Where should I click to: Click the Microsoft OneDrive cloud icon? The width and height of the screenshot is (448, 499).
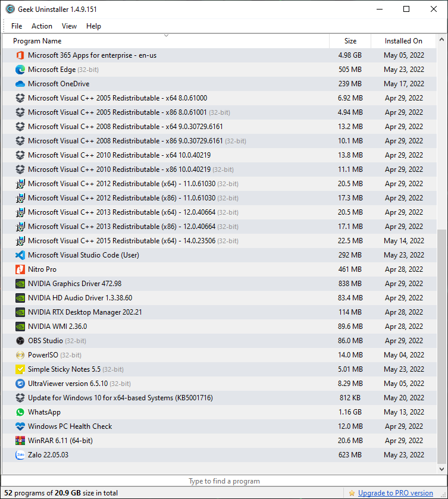click(20, 84)
